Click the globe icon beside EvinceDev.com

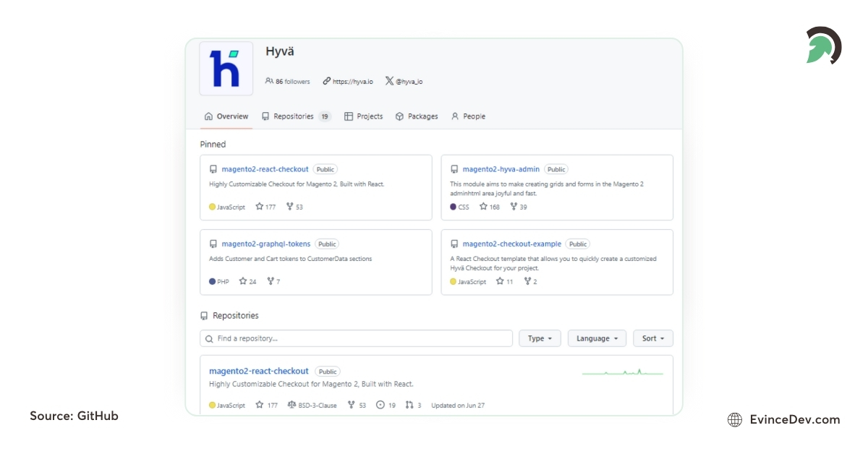click(x=735, y=419)
